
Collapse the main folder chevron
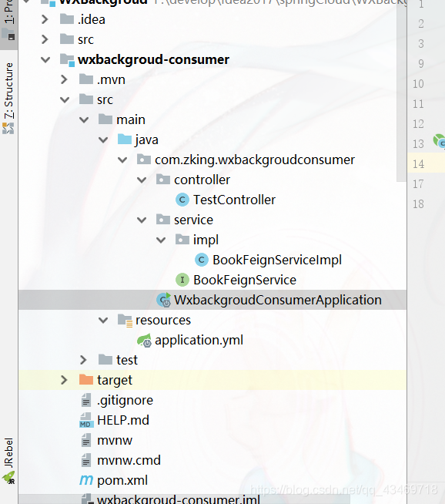pyautogui.click(x=84, y=120)
